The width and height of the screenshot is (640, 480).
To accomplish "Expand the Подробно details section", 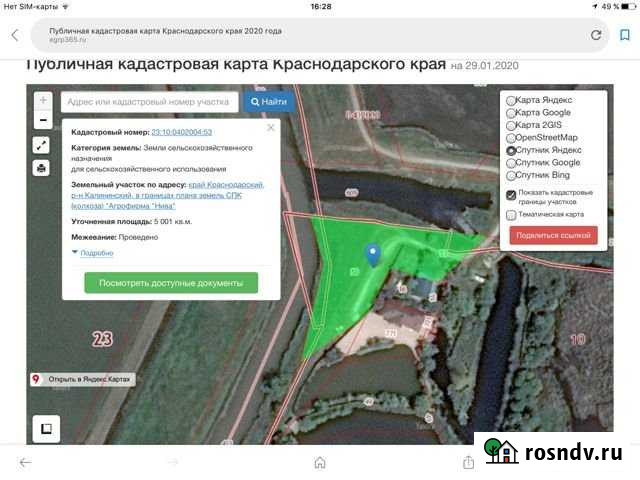I will pos(96,253).
